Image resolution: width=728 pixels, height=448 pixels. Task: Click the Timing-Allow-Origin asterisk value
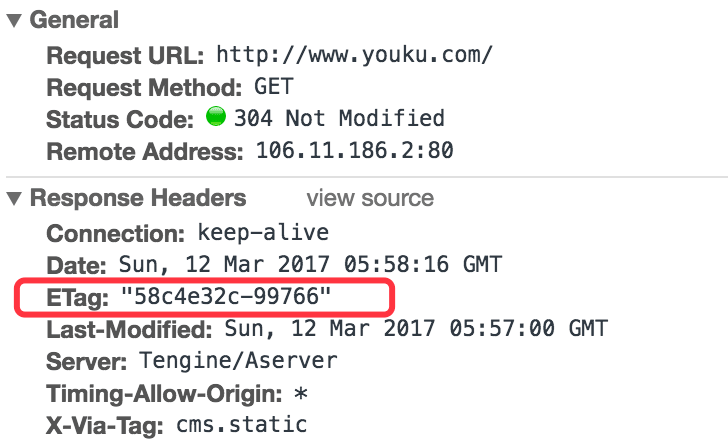(x=301, y=393)
